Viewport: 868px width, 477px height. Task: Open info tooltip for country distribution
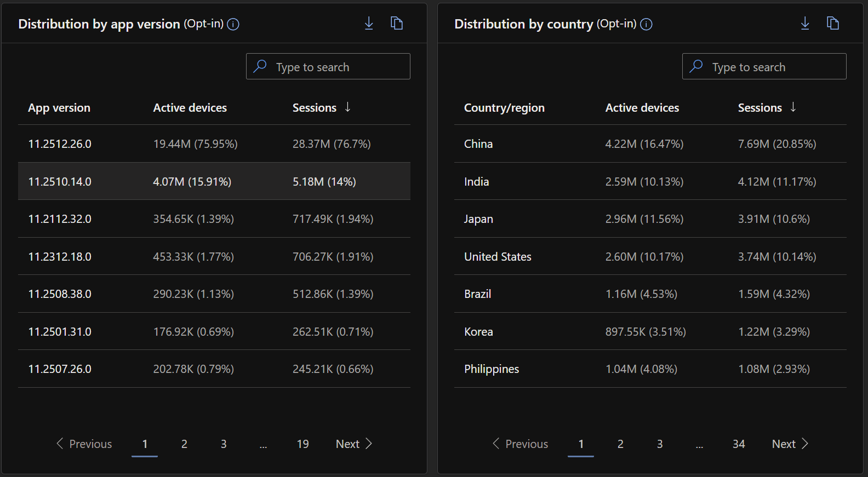647,24
